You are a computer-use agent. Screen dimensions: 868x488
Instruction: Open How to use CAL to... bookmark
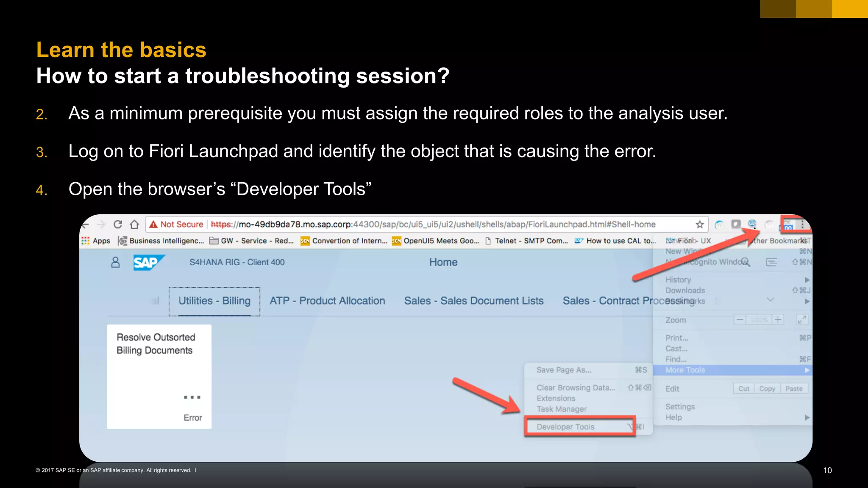(x=615, y=241)
